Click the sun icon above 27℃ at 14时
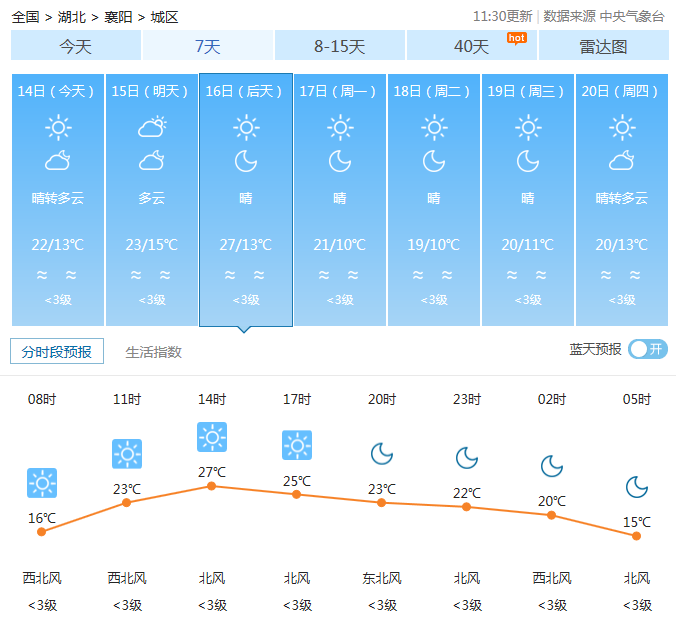676x639 pixels. coord(211,437)
